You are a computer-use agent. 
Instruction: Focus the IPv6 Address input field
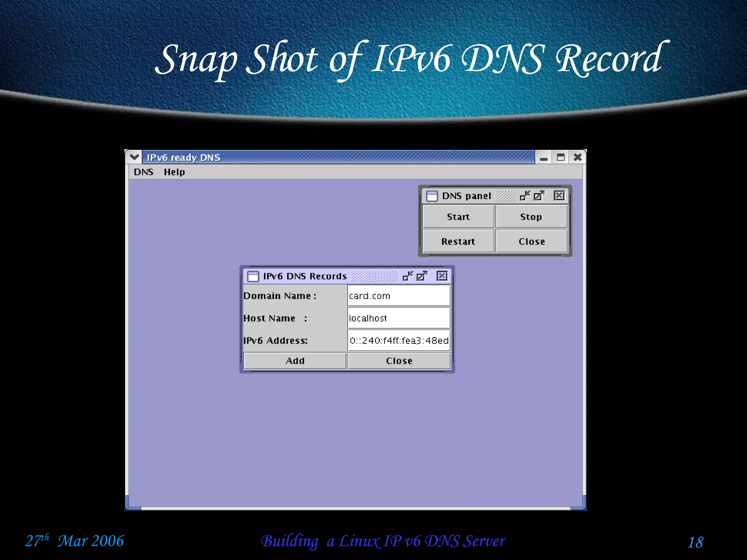click(x=399, y=340)
